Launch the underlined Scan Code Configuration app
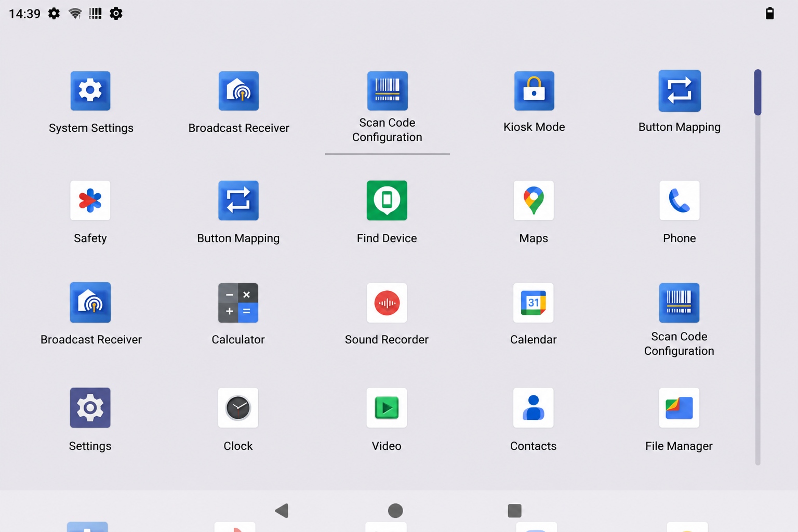 click(387, 91)
